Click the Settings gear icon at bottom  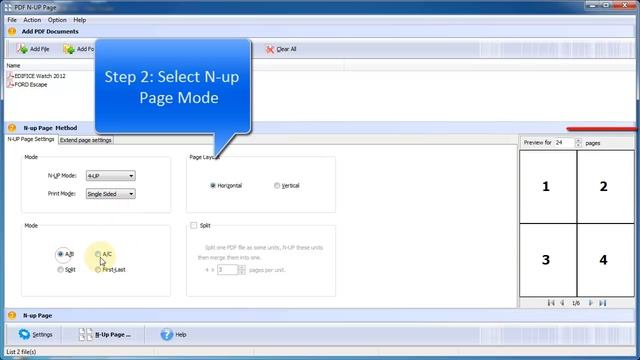point(24,334)
